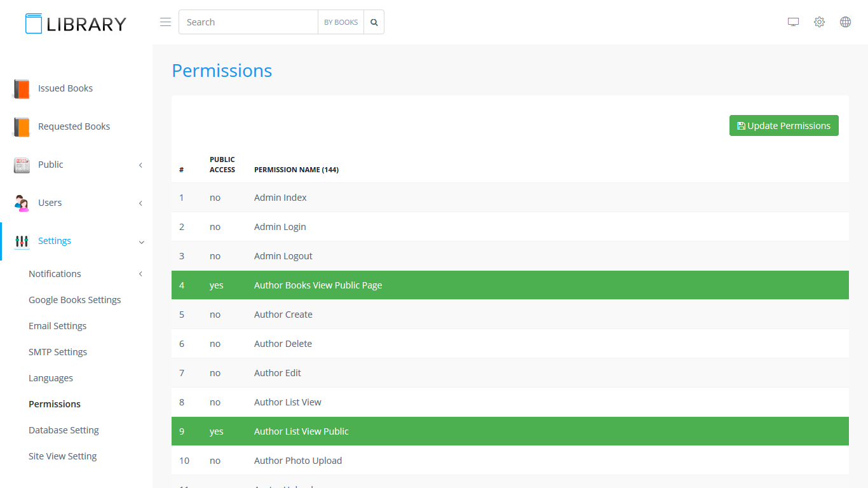Click the globe language icon
868x488 pixels.
(845, 22)
